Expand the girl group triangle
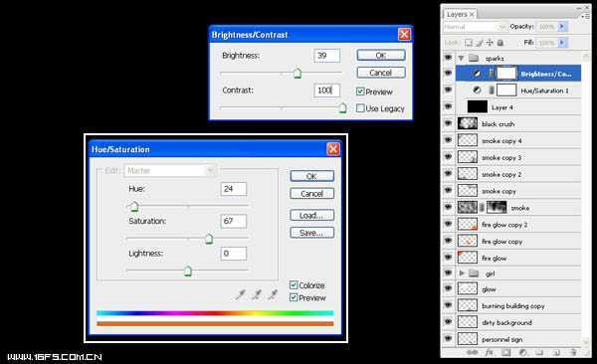The height and width of the screenshot is (364, 597). point(462,273)
